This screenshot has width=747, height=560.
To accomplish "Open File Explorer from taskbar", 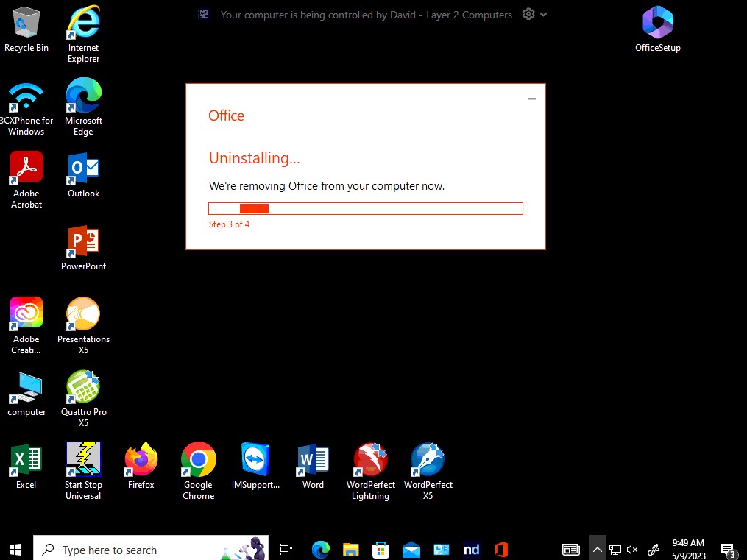I will click(350, 550).
